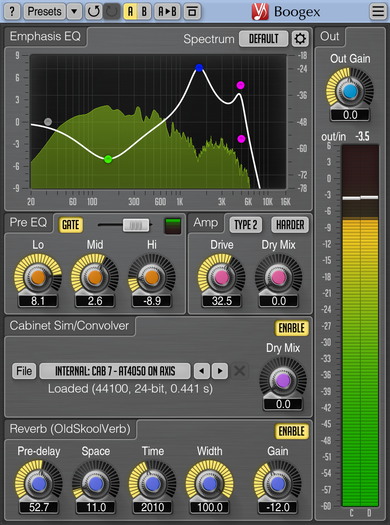Open the HARDER amp mode selector
Image resolution: width=390 pixels, height=525 pixels.
click(290, 225)
